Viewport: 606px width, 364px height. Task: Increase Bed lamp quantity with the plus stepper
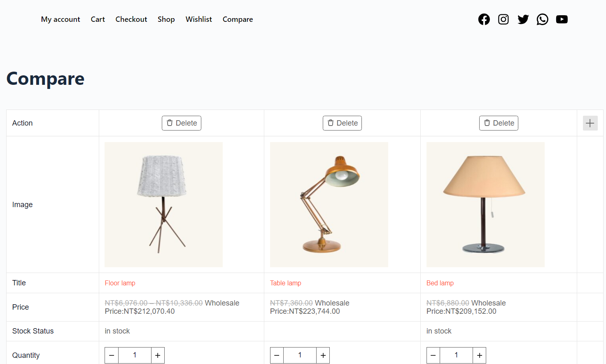[x=479, y=355]
